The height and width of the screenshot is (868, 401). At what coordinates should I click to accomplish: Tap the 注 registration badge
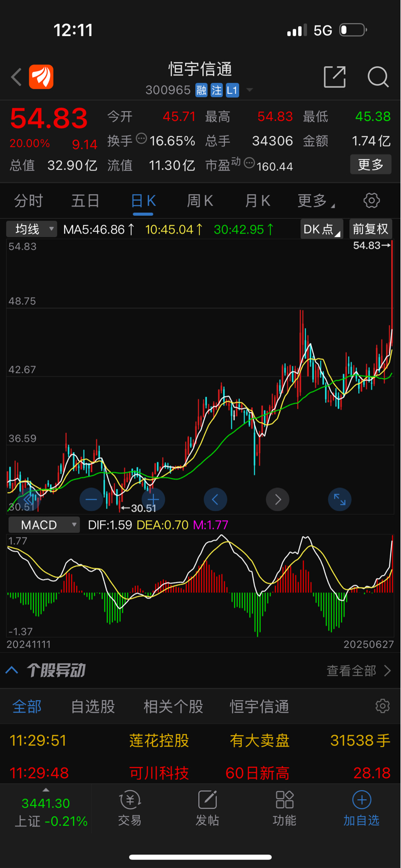[216, 90]
